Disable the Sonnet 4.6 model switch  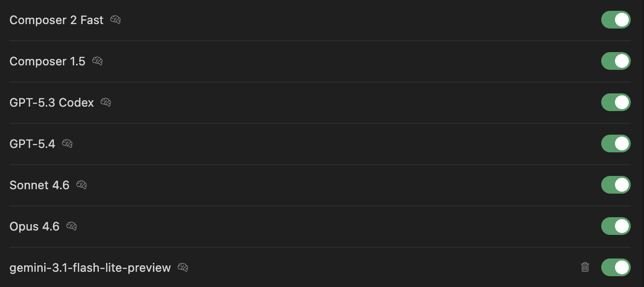(615, 185)
